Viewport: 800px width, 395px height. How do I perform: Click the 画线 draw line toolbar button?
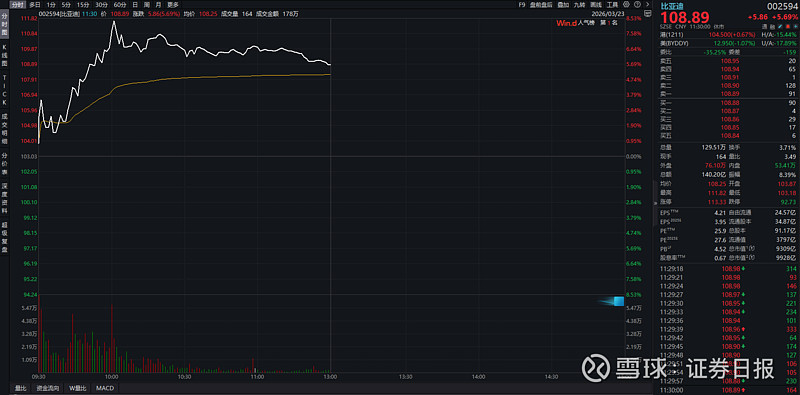click(595, 5)
